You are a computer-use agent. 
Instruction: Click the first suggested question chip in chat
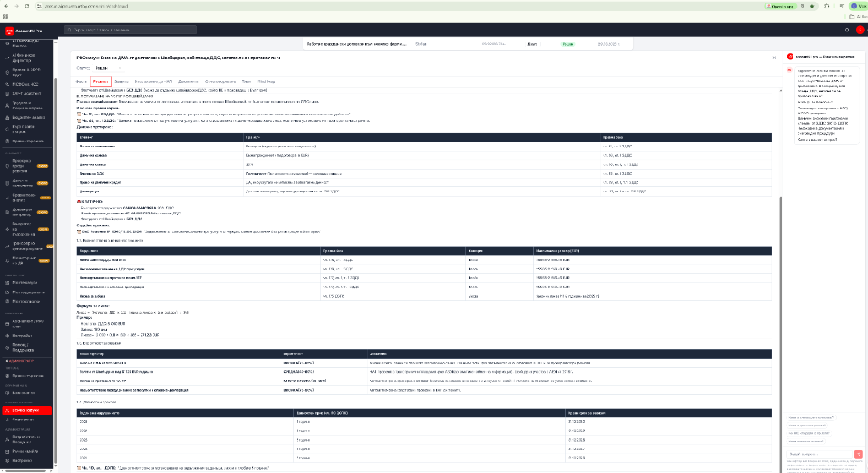811,418
